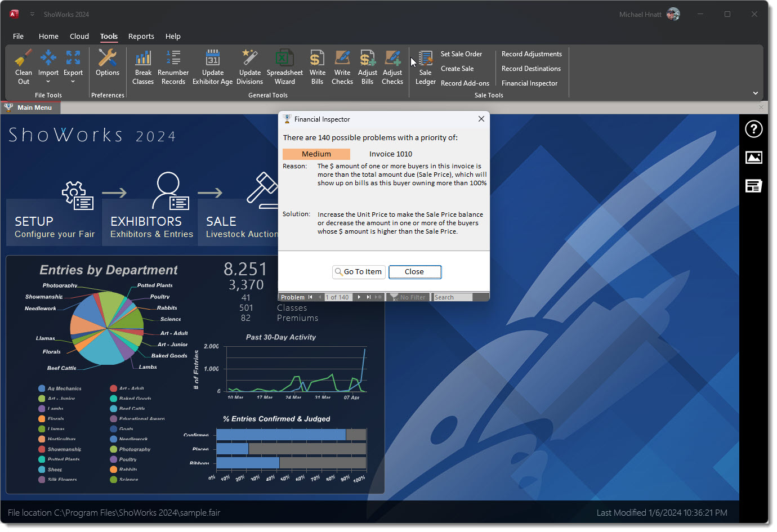The height and width of the screenshot is (532, 777).
Task: Click the Clean Out tool icon
Action: [x=23, y=66]
